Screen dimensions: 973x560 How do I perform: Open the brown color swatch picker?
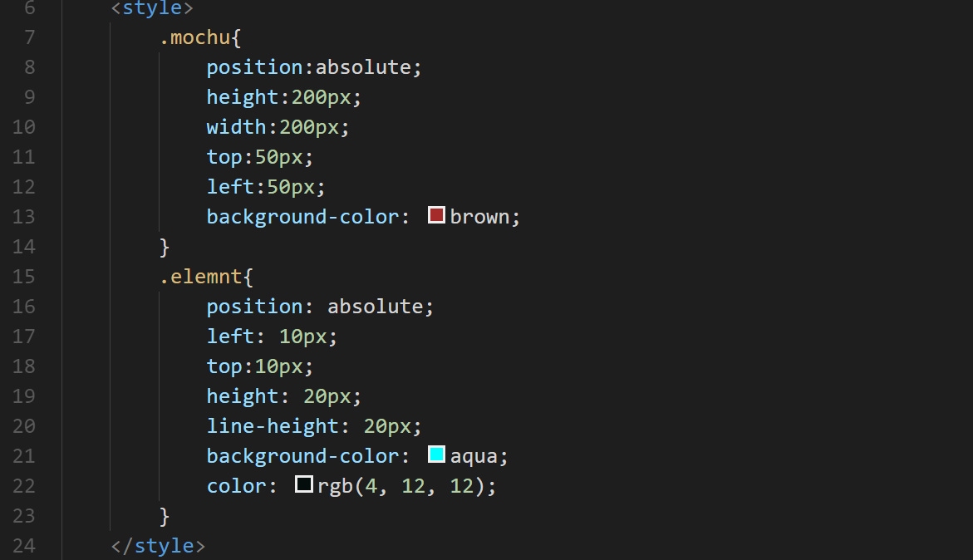click(x=437, y=215)
